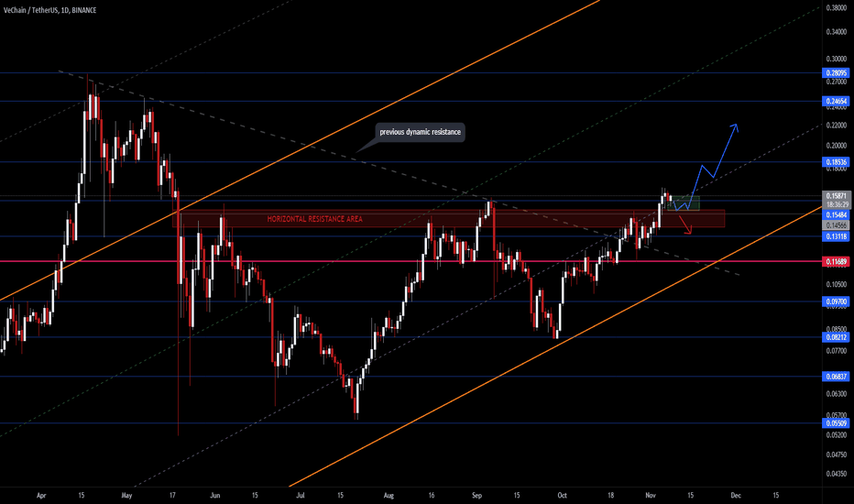Screen dimensions: 854x504
Task: Click the 18:36:29 bar countdown timer
Action: tap(836, 204)
